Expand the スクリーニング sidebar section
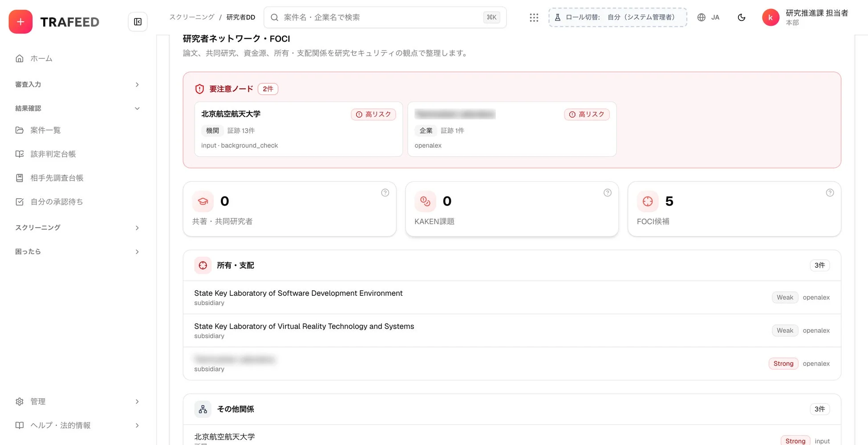Screen dimensions: 868x445 point(78,228)
